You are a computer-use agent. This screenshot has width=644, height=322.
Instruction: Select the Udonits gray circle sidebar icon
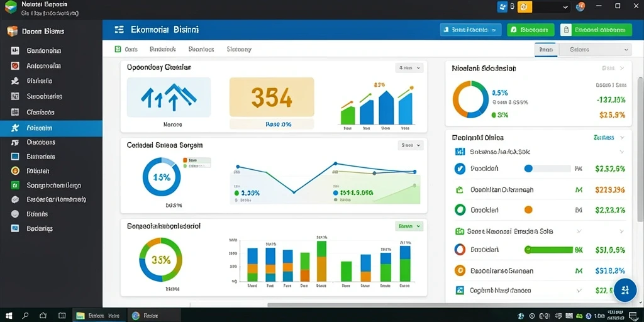click(x=15, y=214)
